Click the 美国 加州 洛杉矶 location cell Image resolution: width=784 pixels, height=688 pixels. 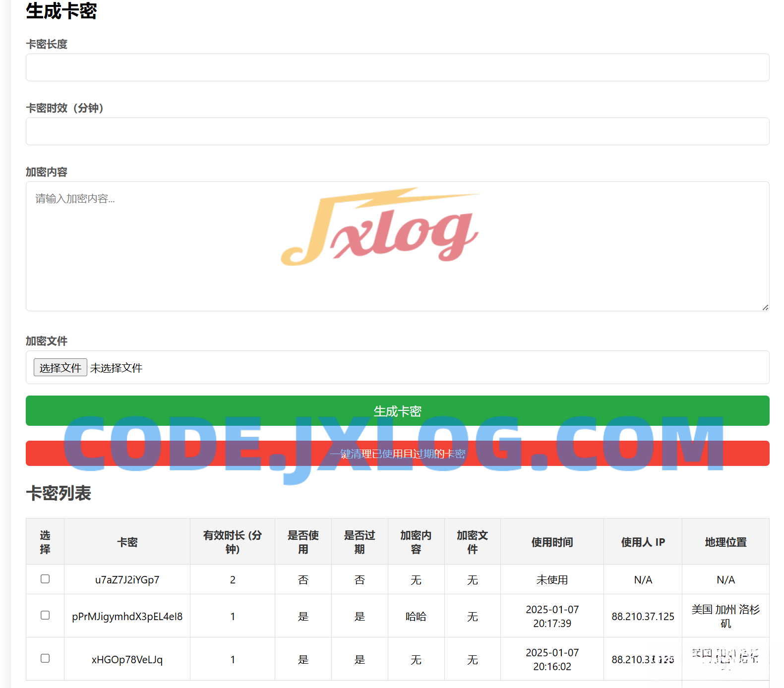pos(725,616)
